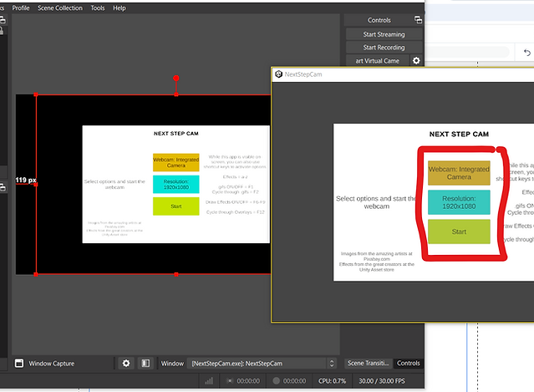Click the bottom-center resize handle of the preview
Image resolution: width=534 pixels, height=392 pixels.
pos(176,274)
